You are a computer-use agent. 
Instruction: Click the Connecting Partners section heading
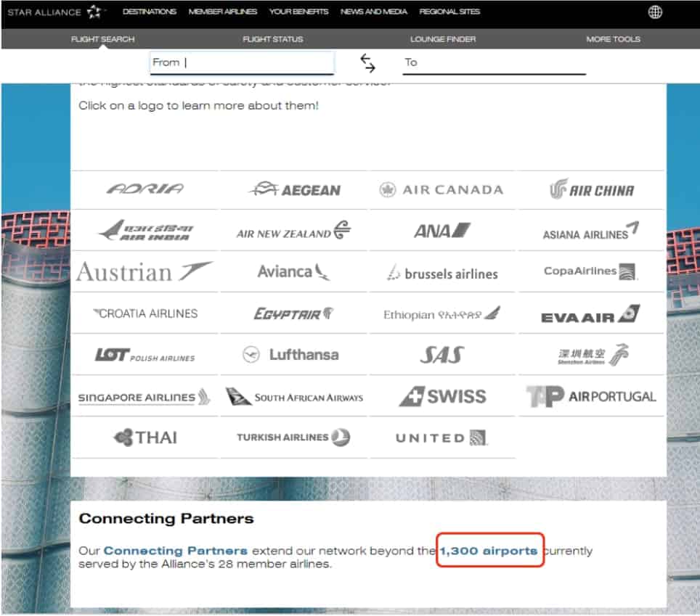166,519
